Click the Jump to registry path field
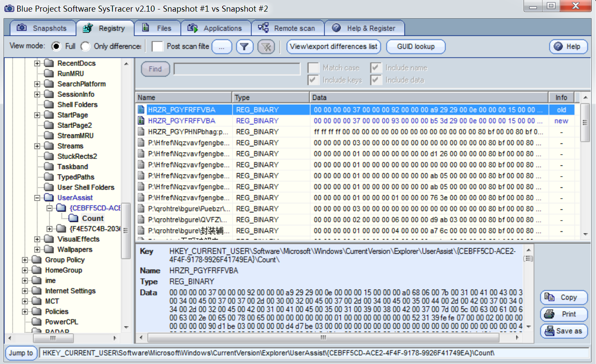Screen dimensions: 596x364 tap(314, 353)
